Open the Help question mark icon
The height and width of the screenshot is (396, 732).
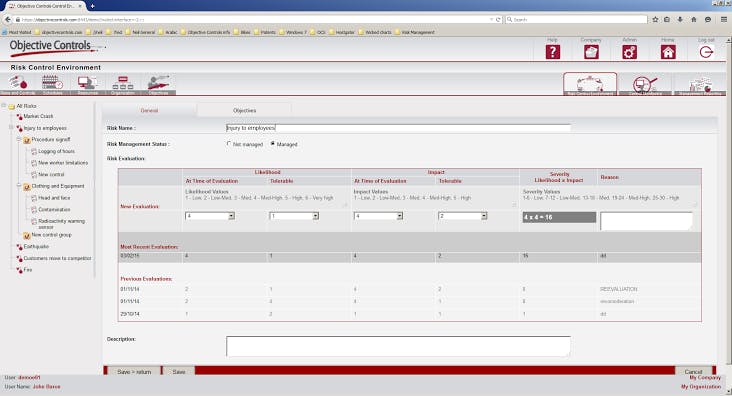point(553,52)
